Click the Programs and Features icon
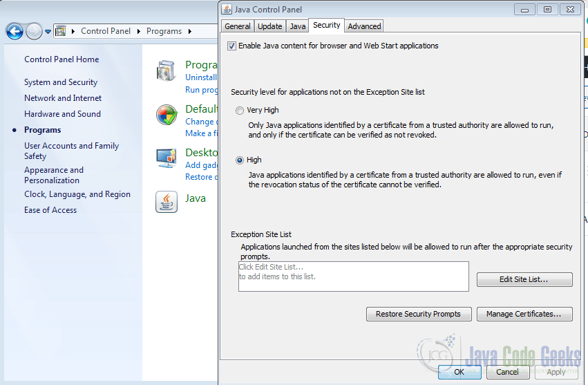The image size is (588, 385). [166, 71]
